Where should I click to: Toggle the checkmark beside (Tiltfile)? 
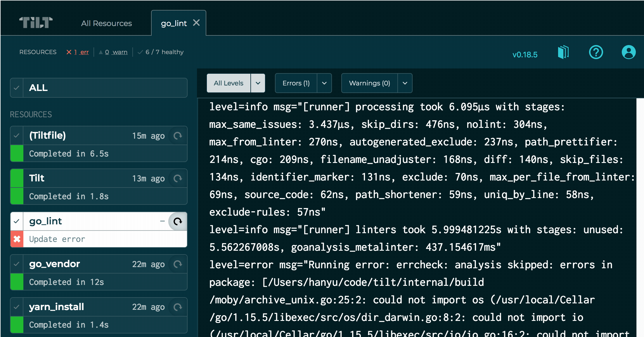(x=17, y=135)
